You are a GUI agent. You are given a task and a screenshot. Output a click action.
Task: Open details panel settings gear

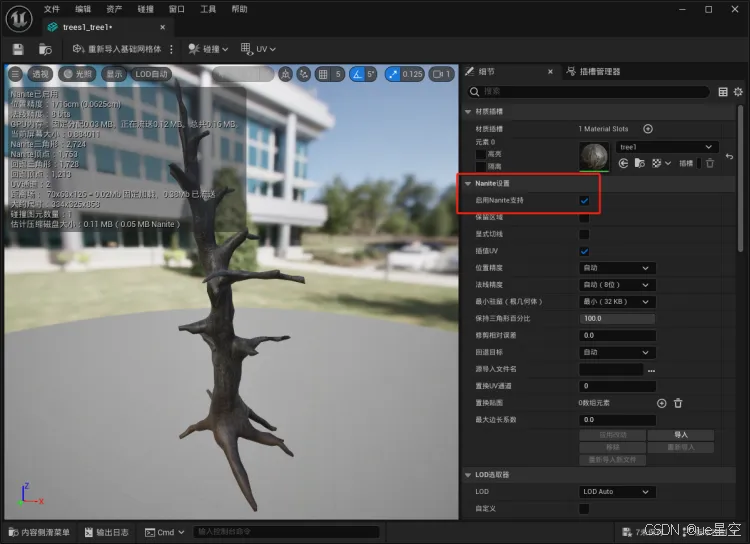tap(738, 92)
